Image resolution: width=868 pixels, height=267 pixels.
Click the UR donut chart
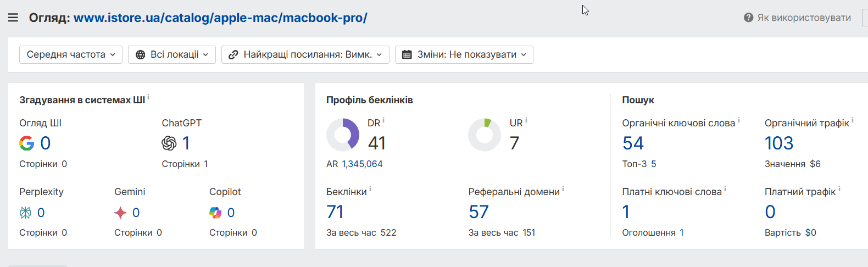[x=485, y=135]
